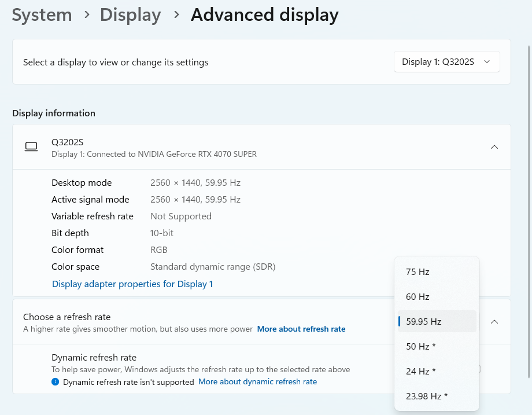
Task: Click the breadcrumb chevron after Display
Action: 176,14
